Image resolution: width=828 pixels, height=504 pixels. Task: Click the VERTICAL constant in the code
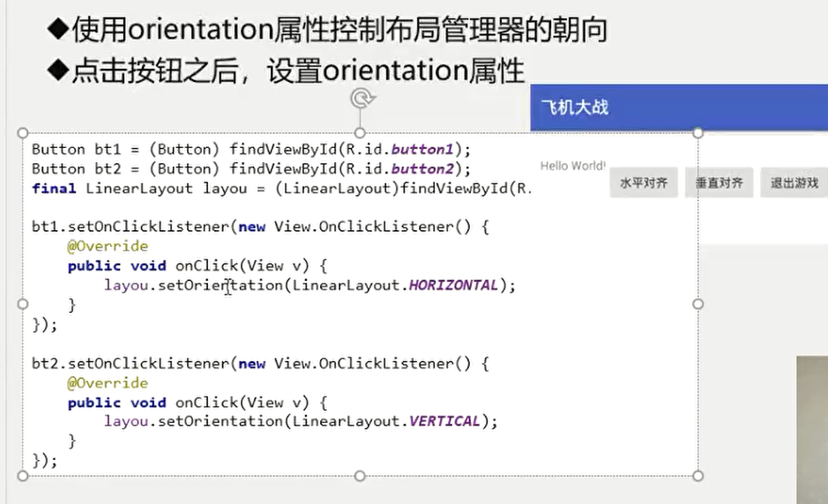point(444,421)
